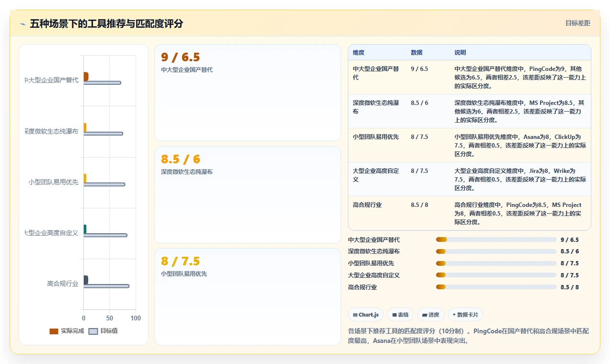610x364 pixels.
Task: Click the progress bar for 高合规行业
Action: pos(496,287)
